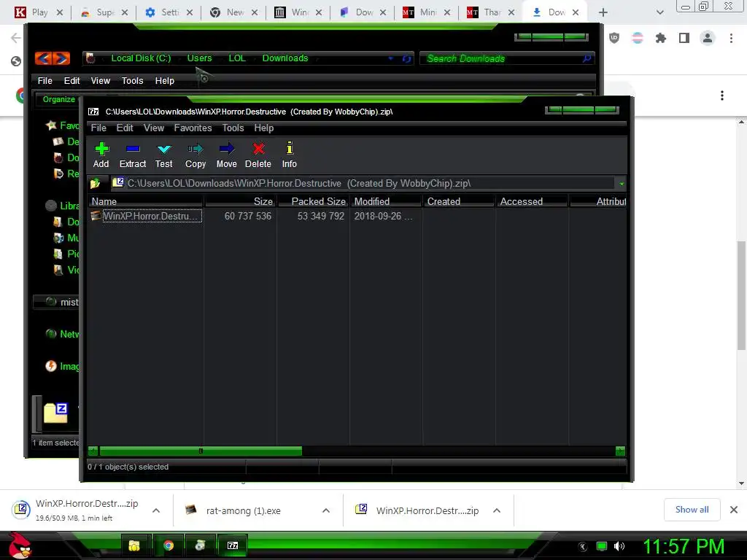Viewport: 747px width, 560px height.
Task: Click Downloads in Explorer breadcrumb
Action: point(285,58)
